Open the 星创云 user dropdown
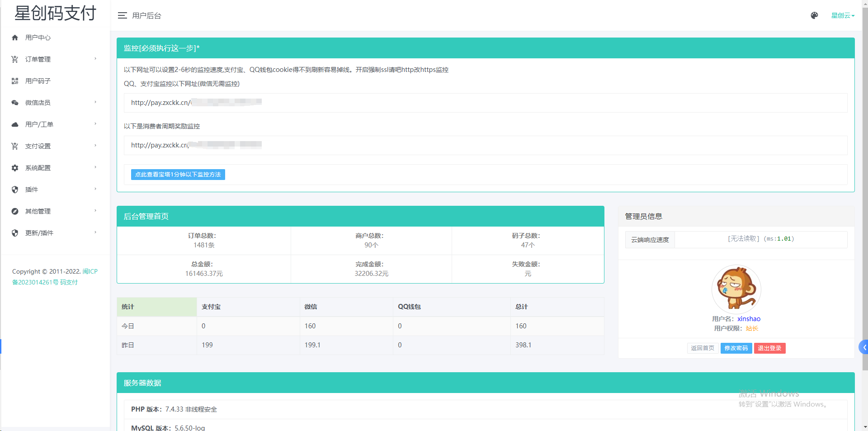The image size is (868, 431). click(843, 15)
